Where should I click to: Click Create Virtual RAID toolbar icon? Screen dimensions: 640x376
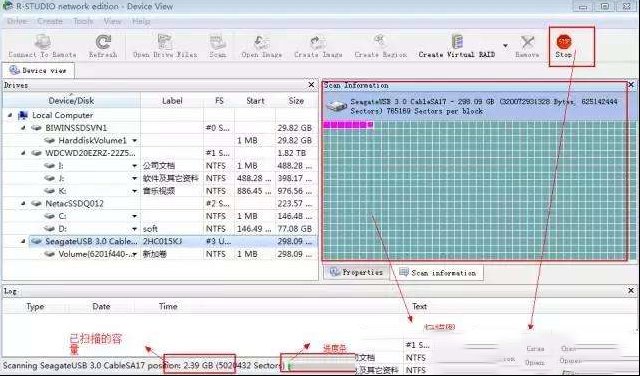coord(457,46)
